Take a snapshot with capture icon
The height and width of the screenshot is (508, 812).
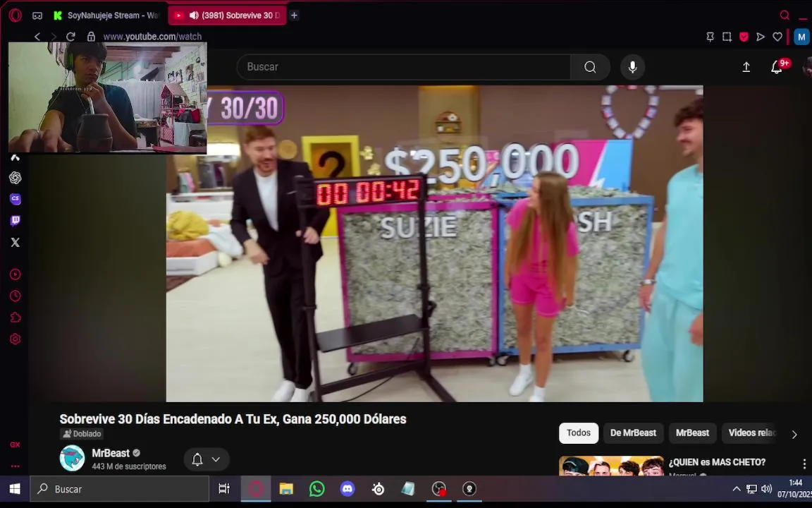pos(727,37)
